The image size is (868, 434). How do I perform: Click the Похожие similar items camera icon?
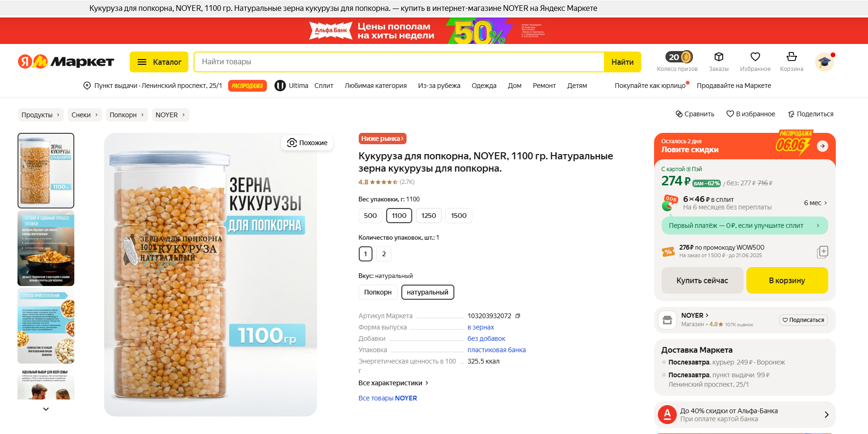(x=292, y=143)
